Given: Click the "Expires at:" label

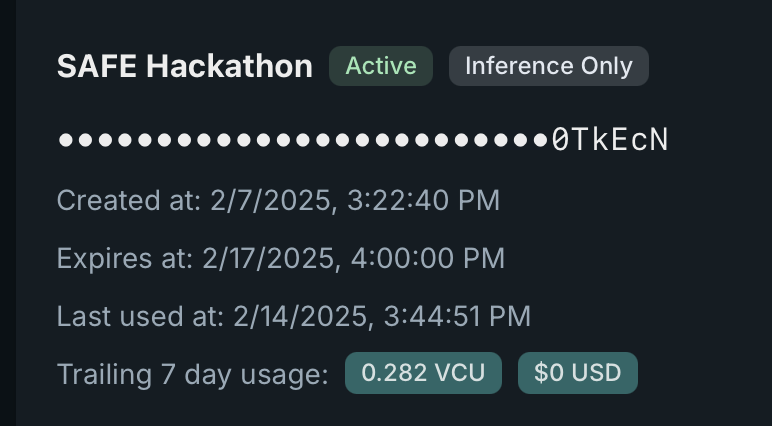Looking at the screenshot, I should pos(125,258).
